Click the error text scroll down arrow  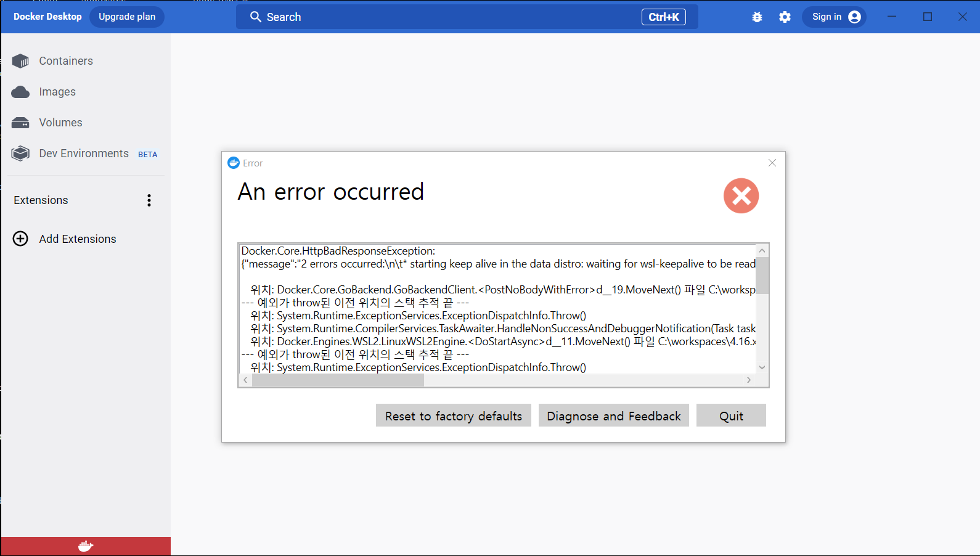762,367
